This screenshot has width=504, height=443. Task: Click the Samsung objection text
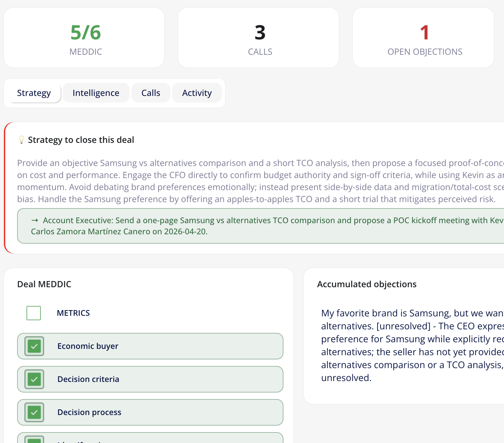click(x=412, y=345)
